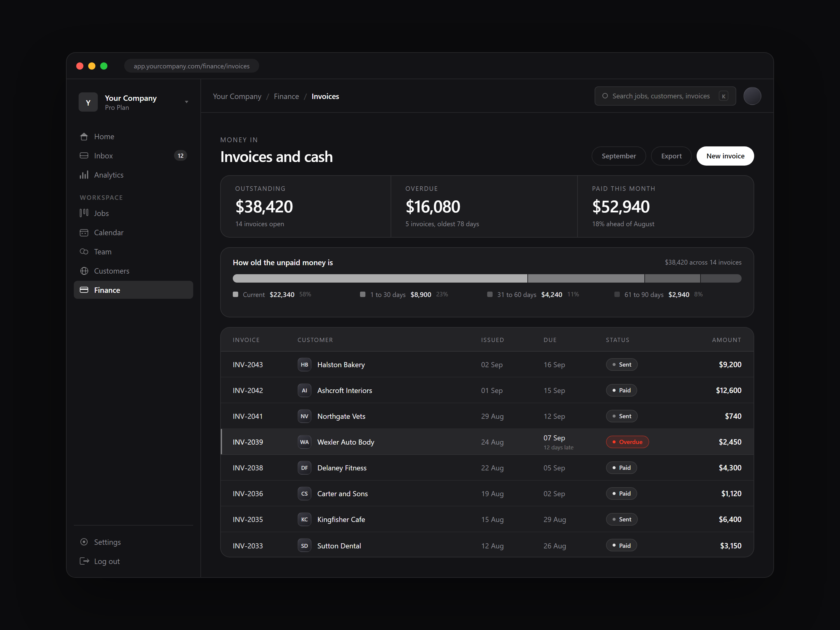This screenshot has height=630, width=840.
Task: Click the Sent status for Kingfisher Cafe
Action: tap(622, 520)
